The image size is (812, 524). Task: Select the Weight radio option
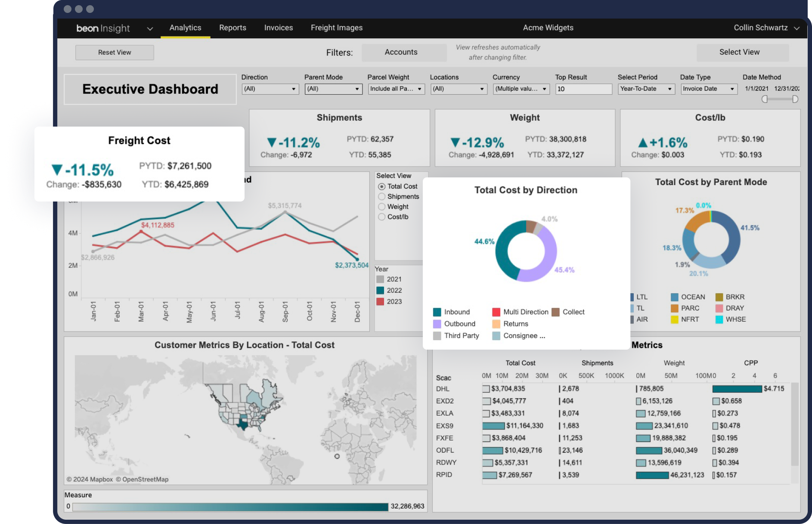tap(381, 207)
